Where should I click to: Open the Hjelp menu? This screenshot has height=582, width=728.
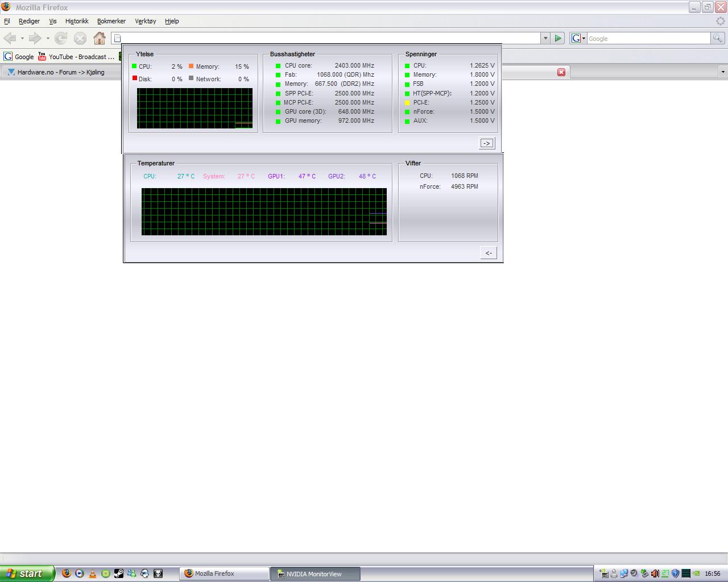172,21
